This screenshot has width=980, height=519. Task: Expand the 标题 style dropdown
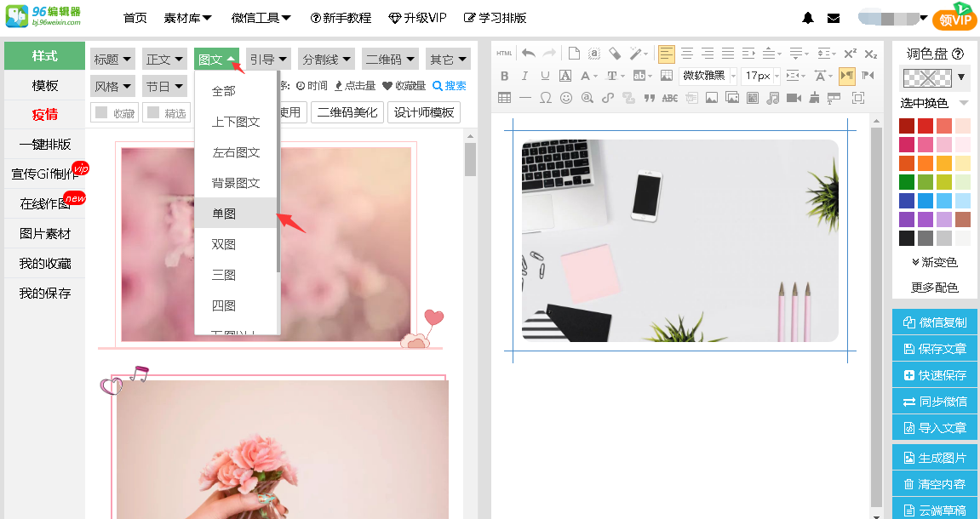coord(112,60)
